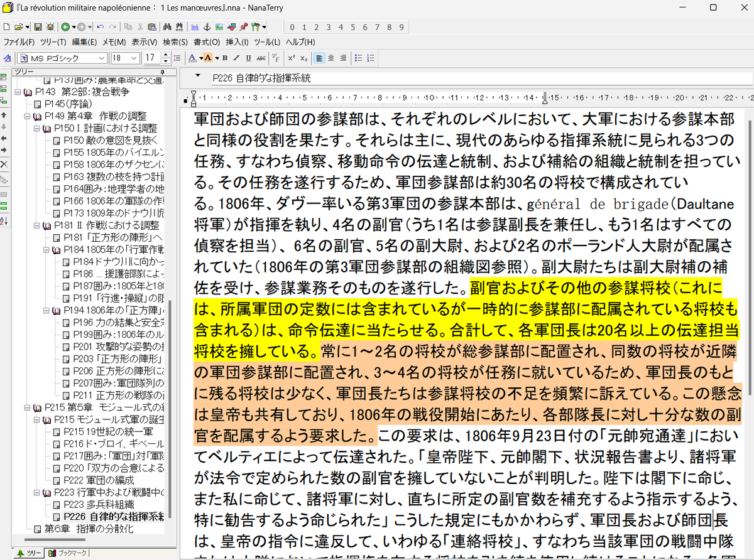The width and height of the screenshot is (754, 560).
Task: Toggle italic formatting
Action: coord(236,57)
